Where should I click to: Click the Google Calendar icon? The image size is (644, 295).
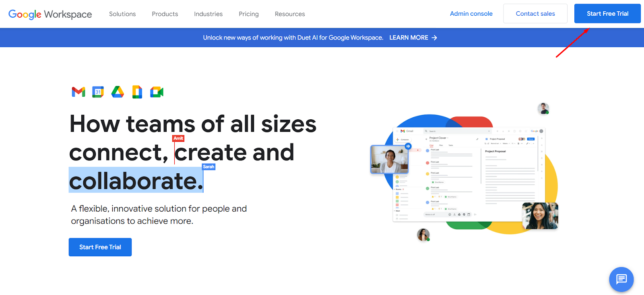point(98,92)
